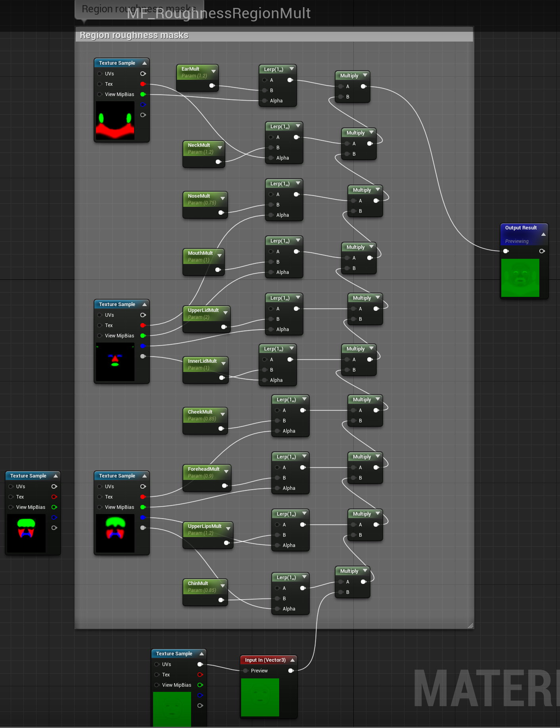Click the ear and neck mask thumbnail
The image size is (560, 728).
[115, 121]
